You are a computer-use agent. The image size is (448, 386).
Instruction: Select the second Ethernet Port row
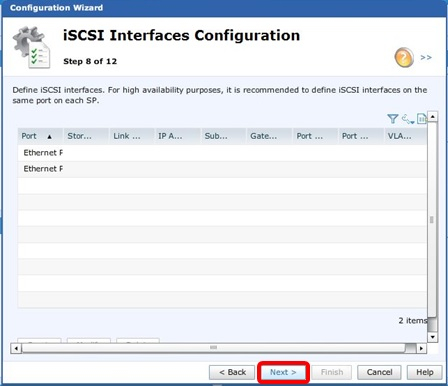[x=222, y=169]
